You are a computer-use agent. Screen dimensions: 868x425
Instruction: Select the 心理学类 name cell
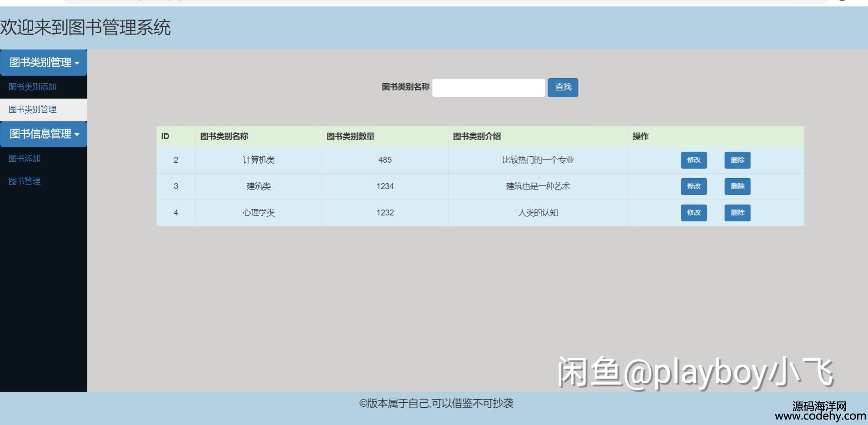click(259, 213)
